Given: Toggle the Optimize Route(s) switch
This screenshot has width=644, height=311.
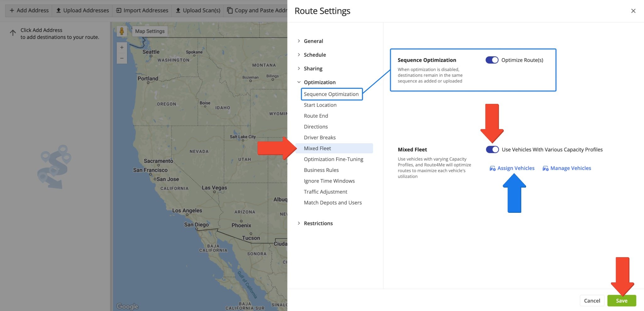Looking at the screenshot, I should (492, 60).
